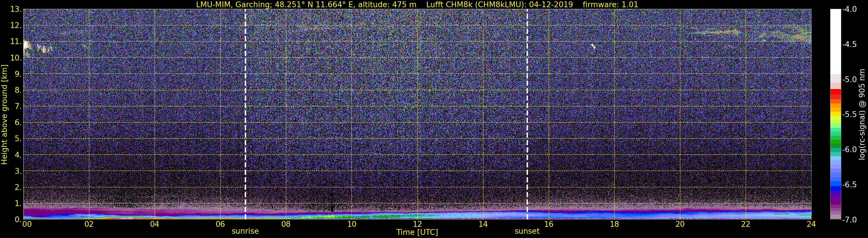Click the x-axis tick label '24'
The width and height of the screenshot is (868, 238).
[x=811, y=224]
